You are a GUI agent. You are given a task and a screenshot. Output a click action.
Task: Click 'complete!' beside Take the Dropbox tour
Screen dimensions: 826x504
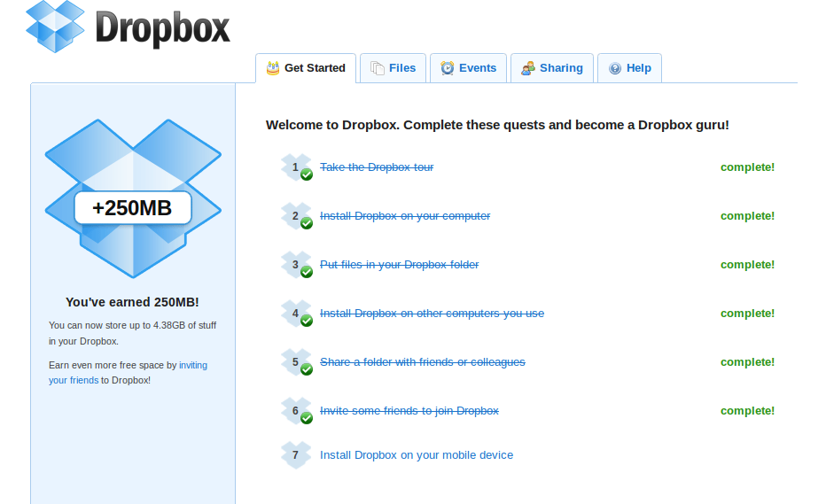pos(747,167)
